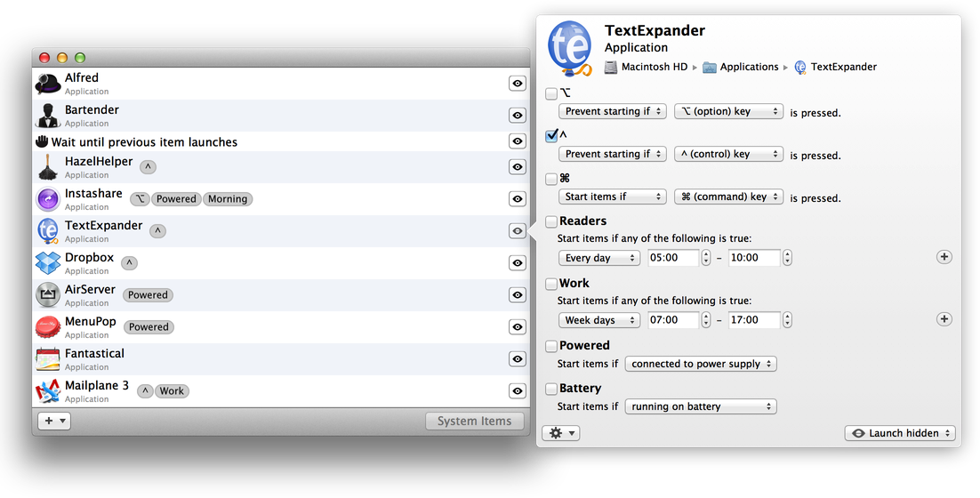980x498 pixels.
Task: Click the System Items button
Action: 474,421
